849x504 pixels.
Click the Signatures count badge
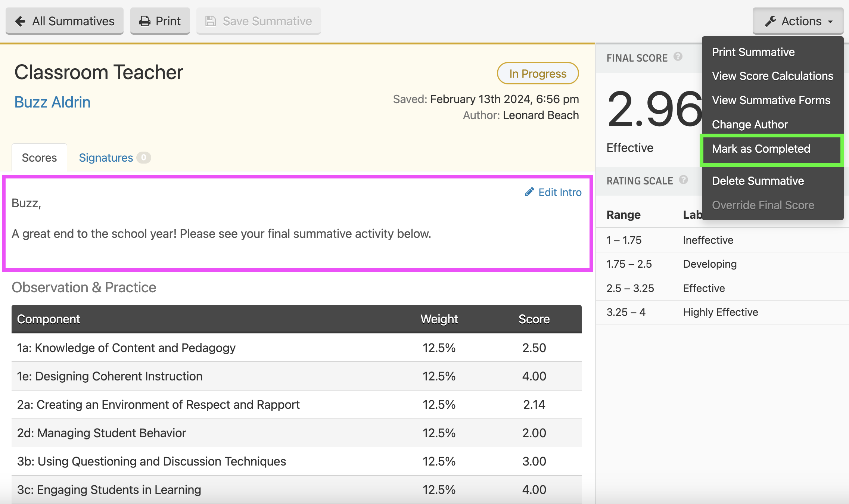click(144, 158)
